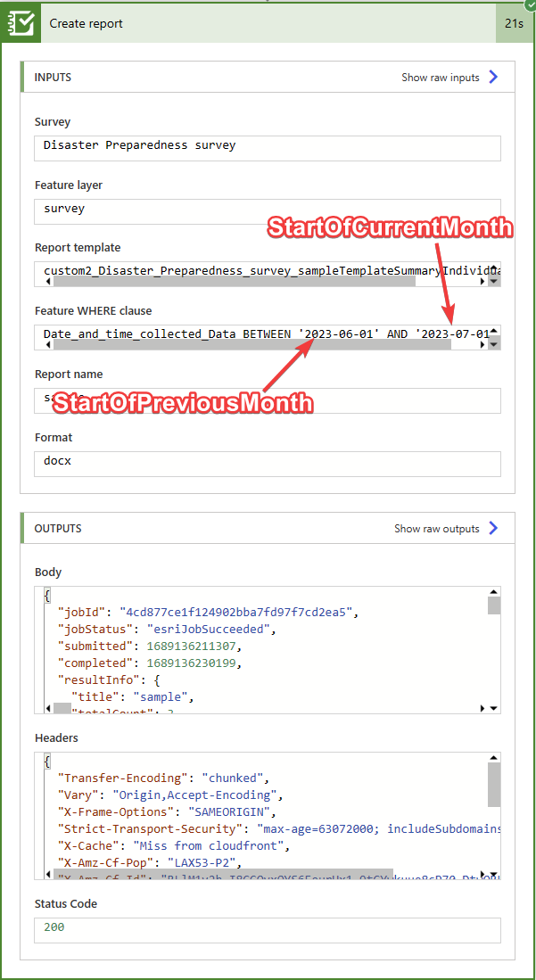Collapse the Create report action header
The height and width of the screenshot is (980, 536).
click(x=268, y=23)
